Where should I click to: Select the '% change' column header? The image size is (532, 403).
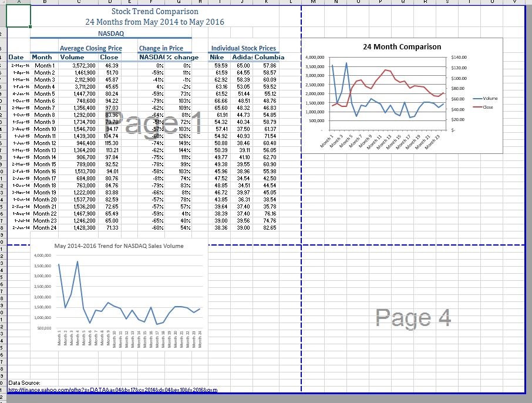pyautogui.click(x=183, y=58)
